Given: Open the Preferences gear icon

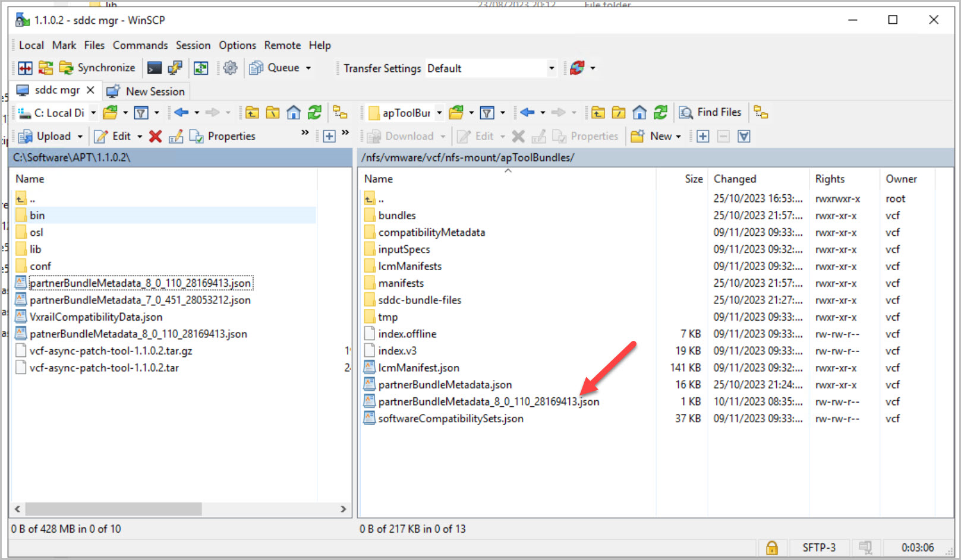Looking at the screenshot, I should tap(230, 68).
